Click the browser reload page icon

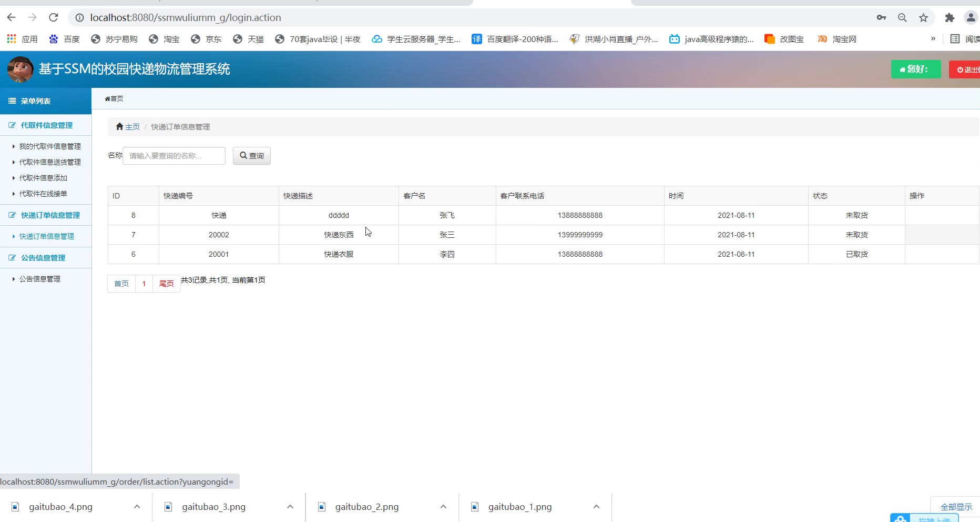tap(54, 17)
